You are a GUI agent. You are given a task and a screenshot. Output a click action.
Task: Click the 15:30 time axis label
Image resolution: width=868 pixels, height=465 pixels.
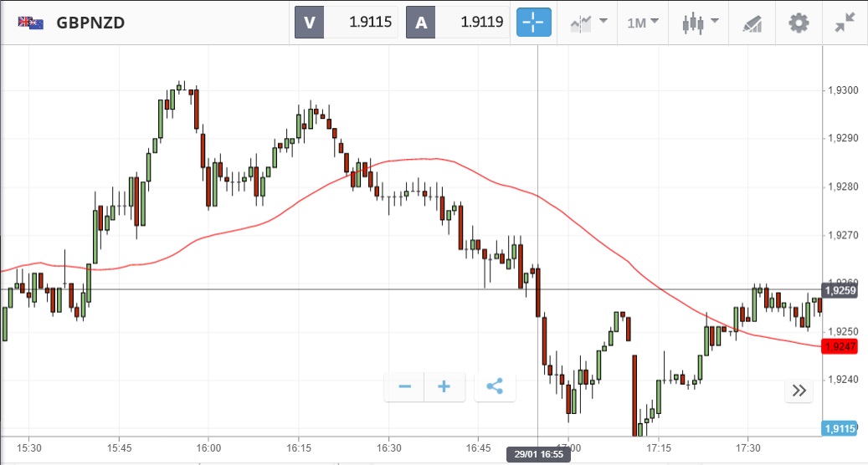[28, 448]
